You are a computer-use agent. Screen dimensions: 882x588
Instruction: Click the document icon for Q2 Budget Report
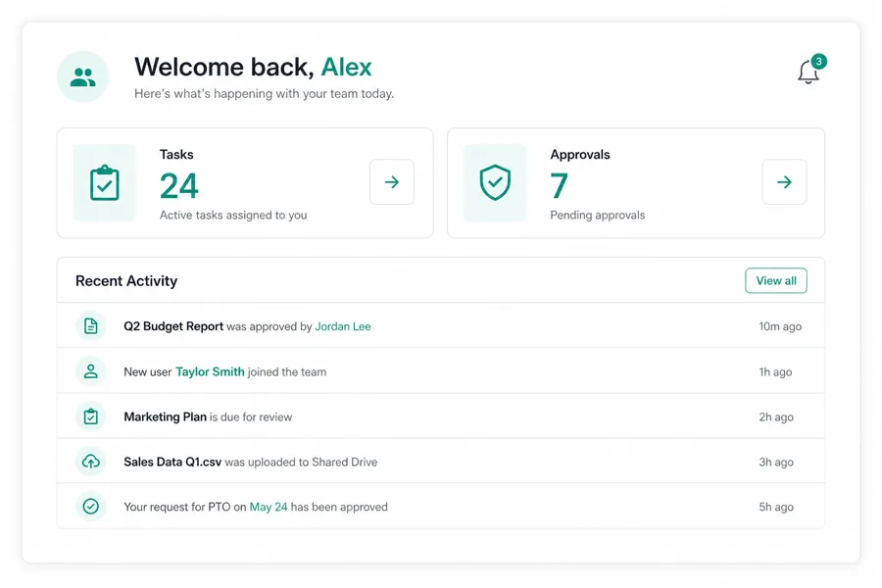[x=90, y=325]
